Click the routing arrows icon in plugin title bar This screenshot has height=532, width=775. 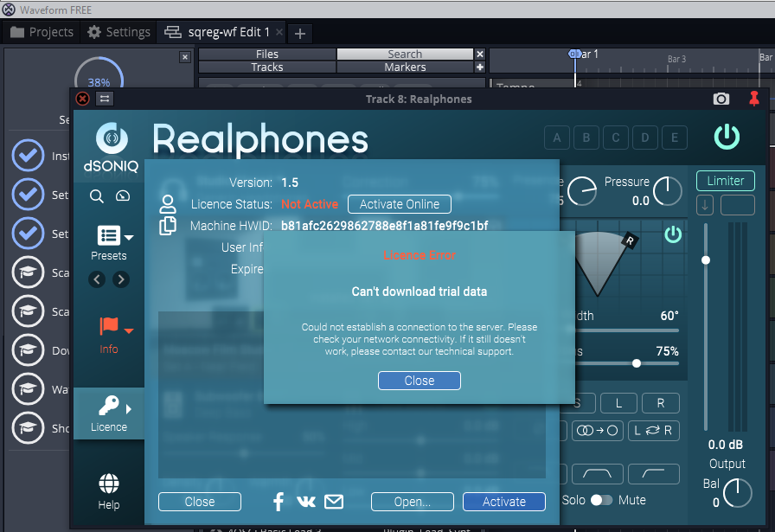click(x=105, y=99)
